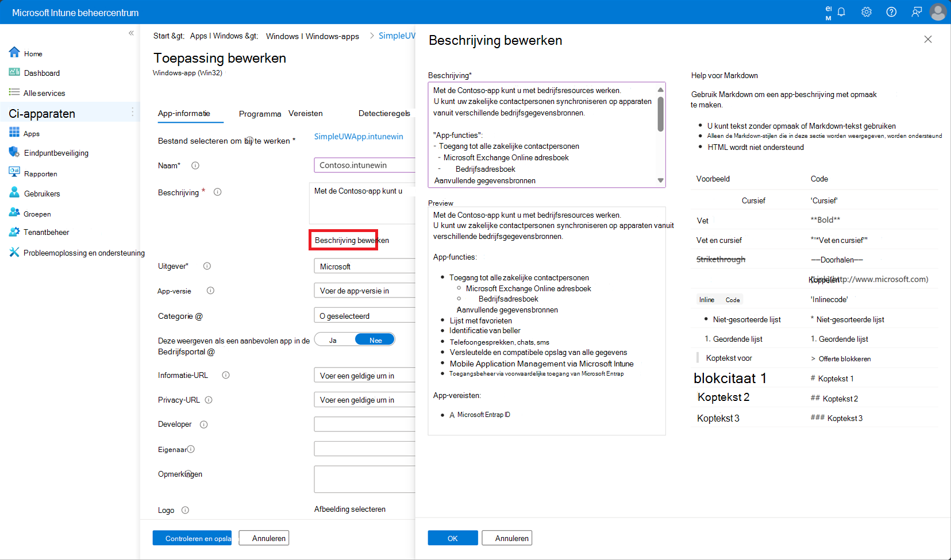The height and width of the screenshot is (560, 951).
Task: Click the SimpleUV breadcrumb link
Action: (396, 36)
